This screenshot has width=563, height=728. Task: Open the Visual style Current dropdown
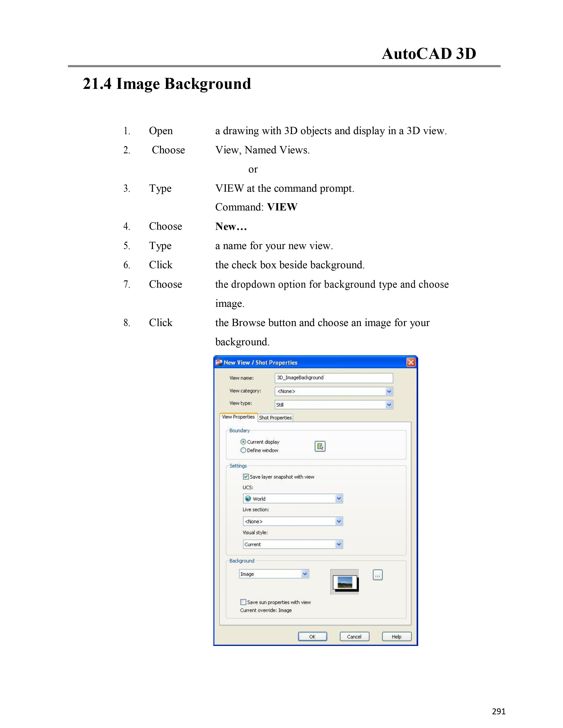coord(339,544)
